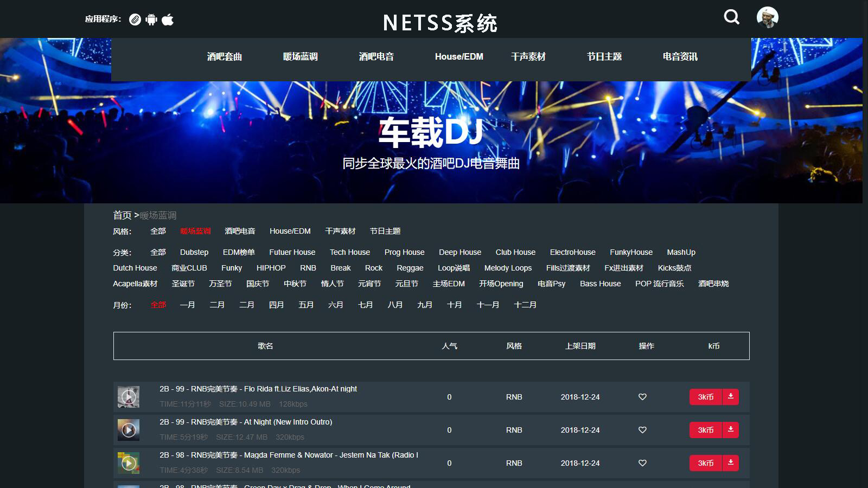
Task: Click the user avatar in the top right corner
Action: [x=766, y=17]
